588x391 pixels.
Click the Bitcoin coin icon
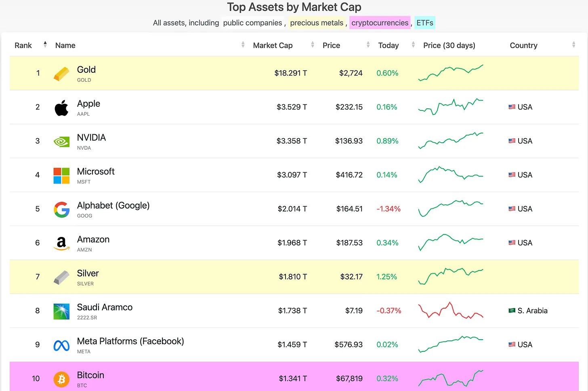(61, 380)
